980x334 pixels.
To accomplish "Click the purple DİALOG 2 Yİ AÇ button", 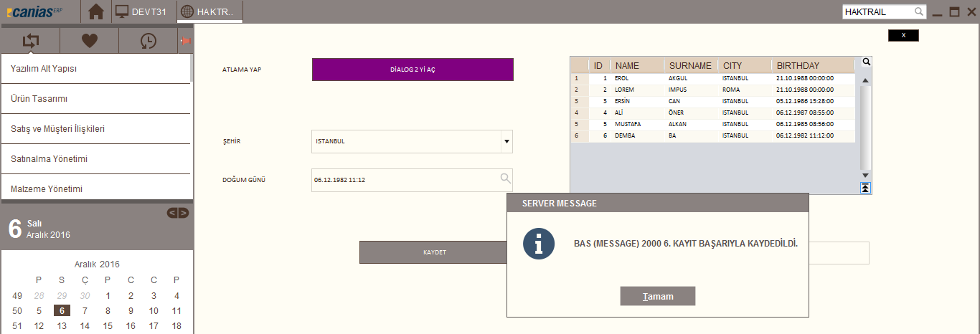I will click(413, 70).
